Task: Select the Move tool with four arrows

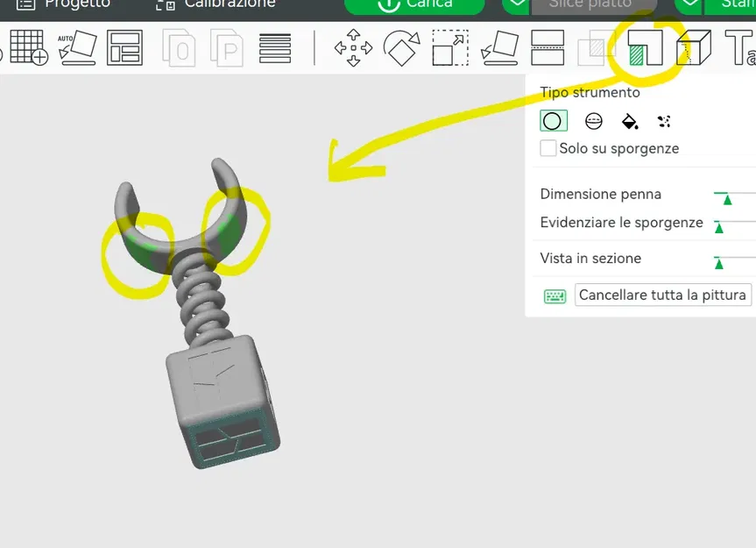Action: (x=353, y=47)
